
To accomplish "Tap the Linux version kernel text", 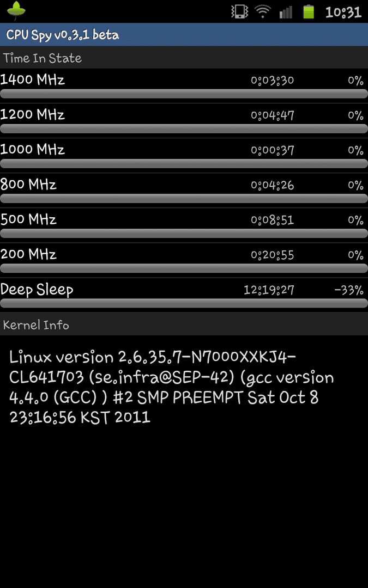I will [172, 387].
